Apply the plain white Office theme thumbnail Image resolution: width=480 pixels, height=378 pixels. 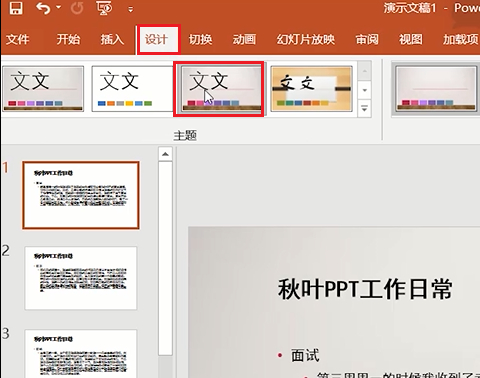(132, 88)
